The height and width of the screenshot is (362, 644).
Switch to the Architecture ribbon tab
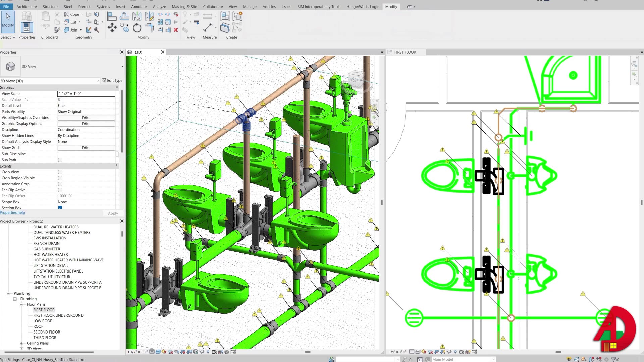[26, 6]
